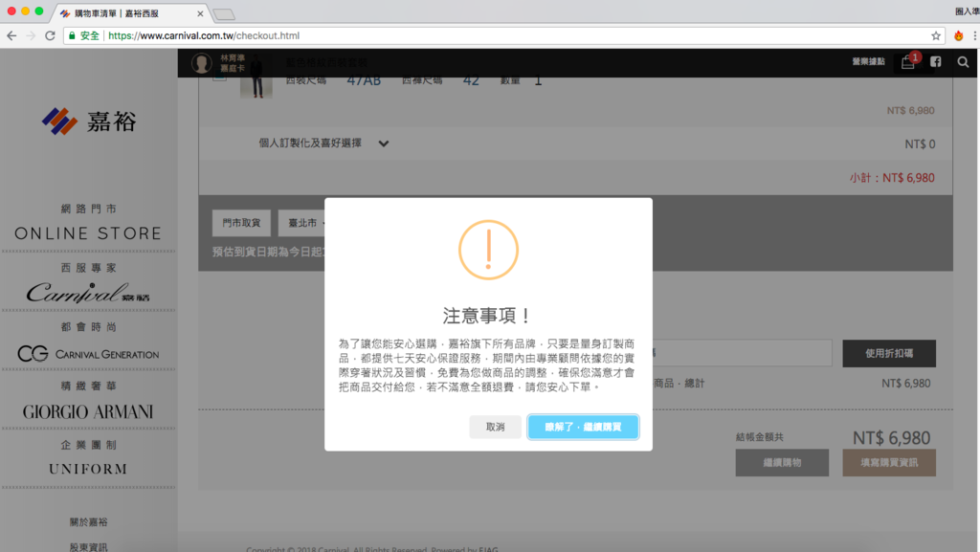Click 股東資訊 sidebar link
The image size is (980, 552).
[88, 546]
